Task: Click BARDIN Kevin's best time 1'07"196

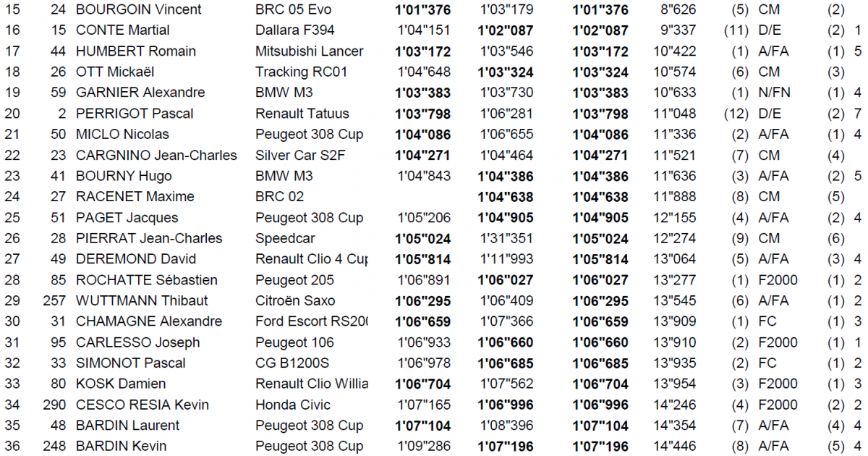Action: point(600,447)
